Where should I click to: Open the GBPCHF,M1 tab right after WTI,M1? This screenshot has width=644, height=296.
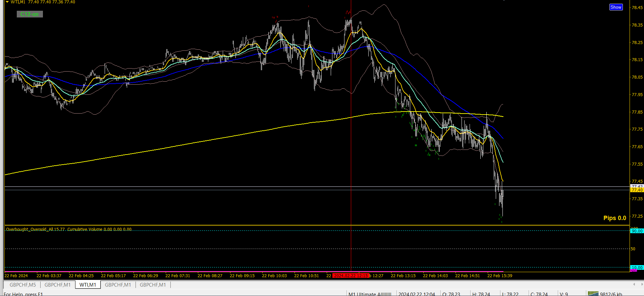(x=118, y=285)
